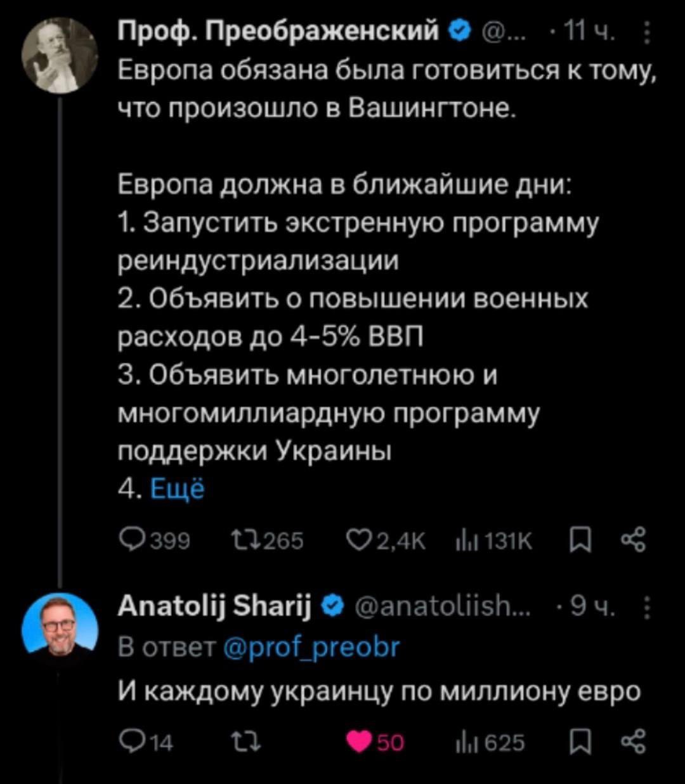The height and width of the screenshot is (784, 685).
Task: Expand tweet text via Ещё link
Action: click(x=178, y=490)
